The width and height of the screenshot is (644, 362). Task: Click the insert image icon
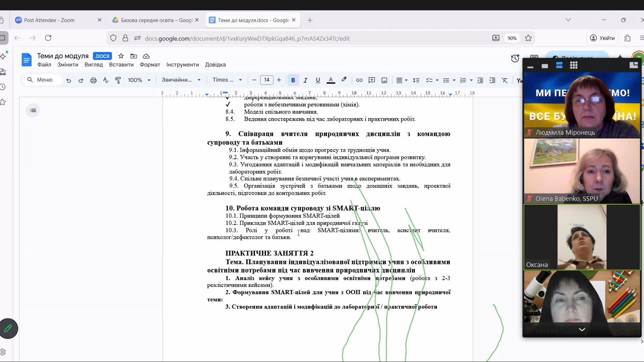tap(384, 80)
